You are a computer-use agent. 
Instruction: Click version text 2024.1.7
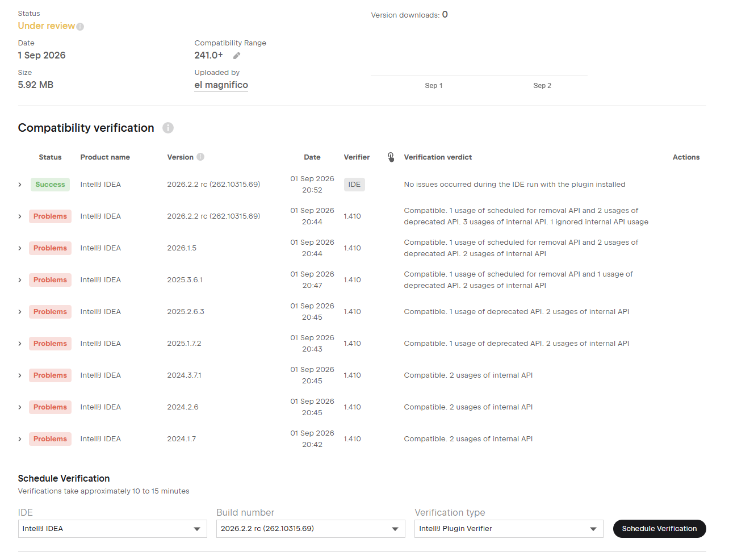[181, 439]
